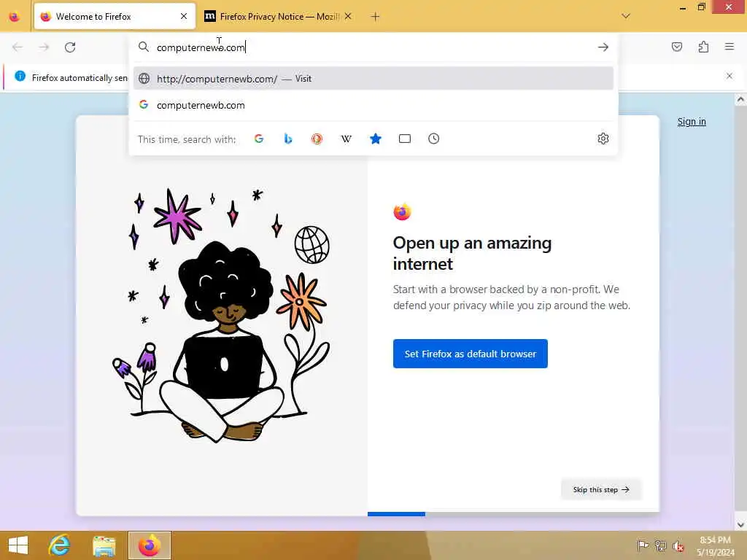Switch to Firefox Privacy Notice tab
Image resolution: width=747 pixels, height=560 pixels.
pos(279,17)
